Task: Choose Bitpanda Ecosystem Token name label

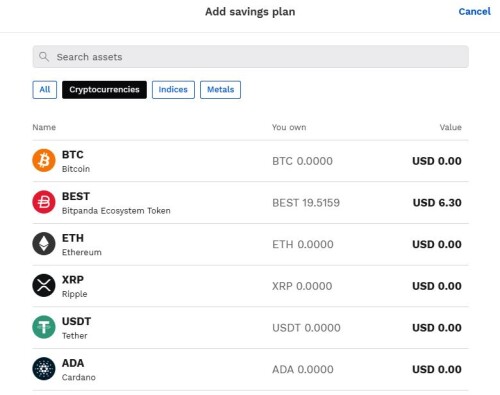Action: pos(116,211)
